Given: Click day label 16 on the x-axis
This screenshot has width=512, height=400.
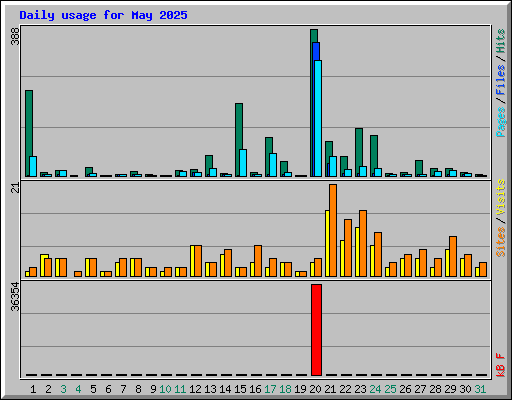Looking at the screenshot, I should [255, 389].
